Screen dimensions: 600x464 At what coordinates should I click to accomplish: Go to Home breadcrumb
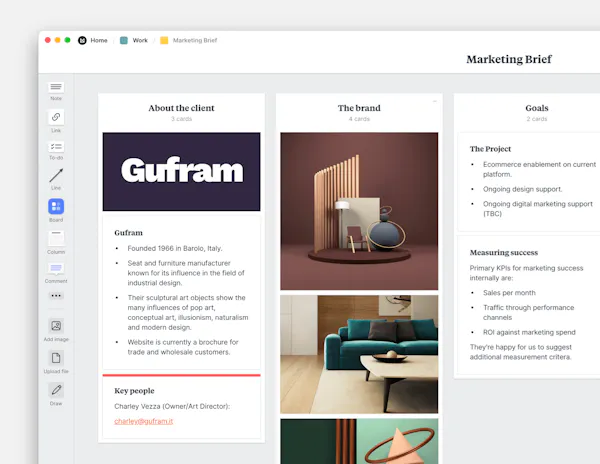click(99, 40)
